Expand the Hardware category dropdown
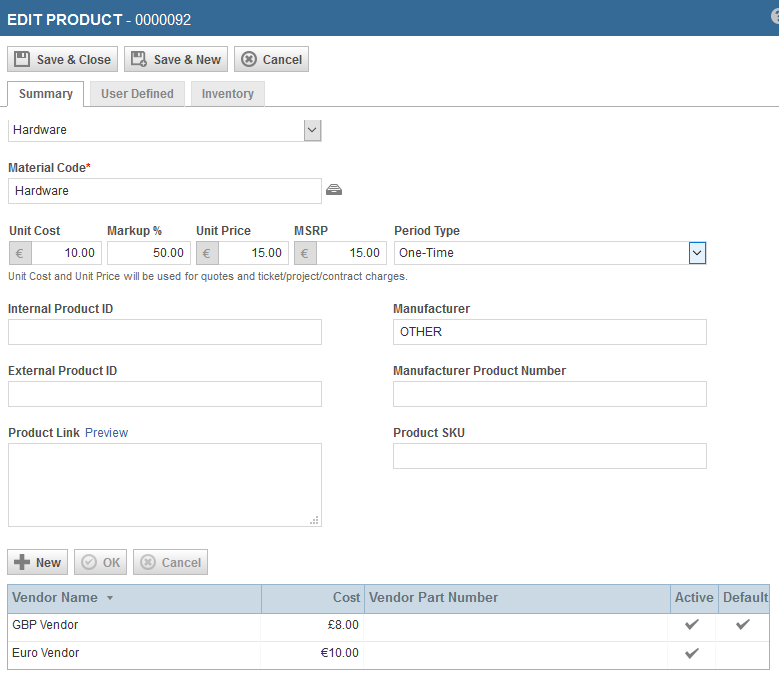This screenshot has width=779, height=677. (312, 130)
